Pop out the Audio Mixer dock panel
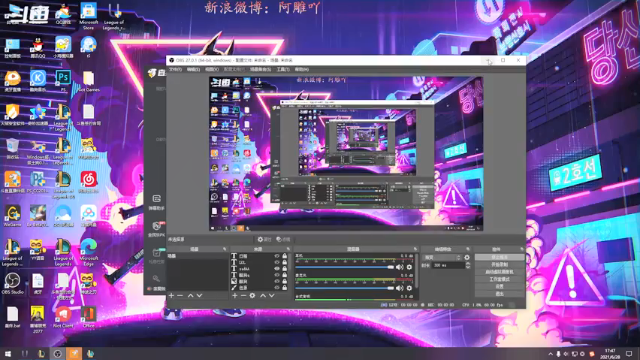640x360 pixels. click(415, 249)
